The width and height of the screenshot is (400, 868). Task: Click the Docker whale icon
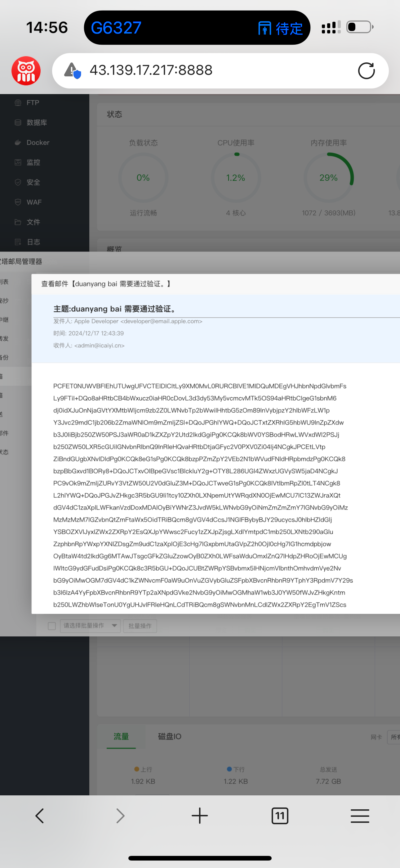tap(18, 142)
